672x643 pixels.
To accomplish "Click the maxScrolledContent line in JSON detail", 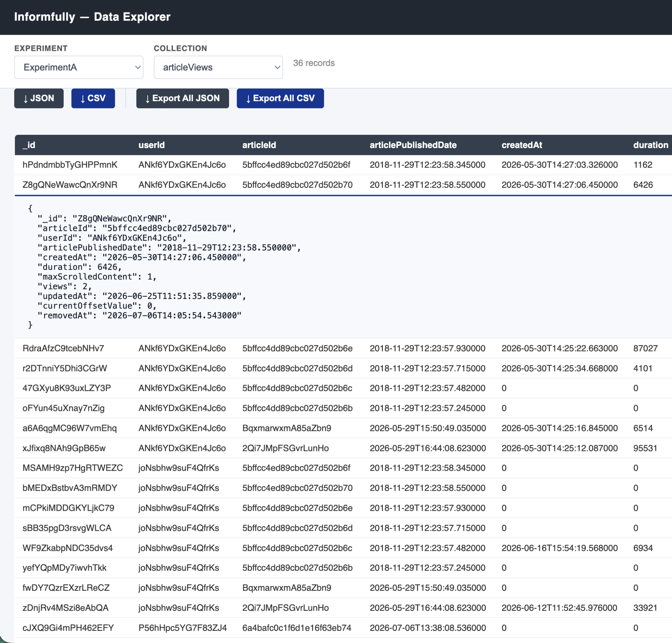I will point(97,277).
